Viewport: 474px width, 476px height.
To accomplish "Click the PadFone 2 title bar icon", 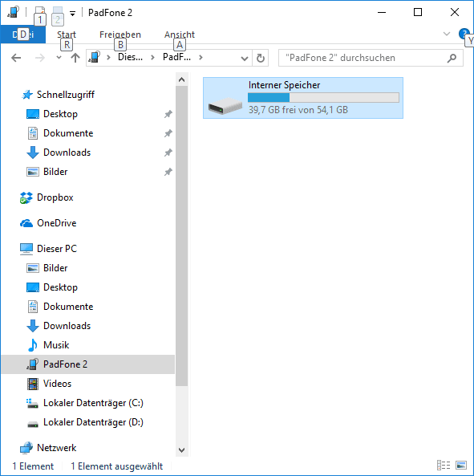I will click(x=13, y=13).
